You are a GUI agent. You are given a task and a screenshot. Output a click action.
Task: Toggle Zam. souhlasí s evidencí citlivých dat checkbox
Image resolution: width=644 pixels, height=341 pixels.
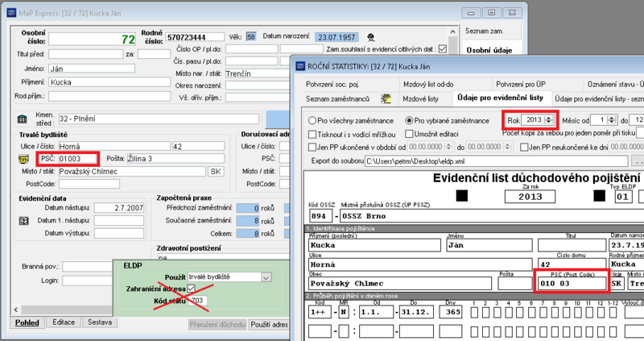tap(442, 49)
